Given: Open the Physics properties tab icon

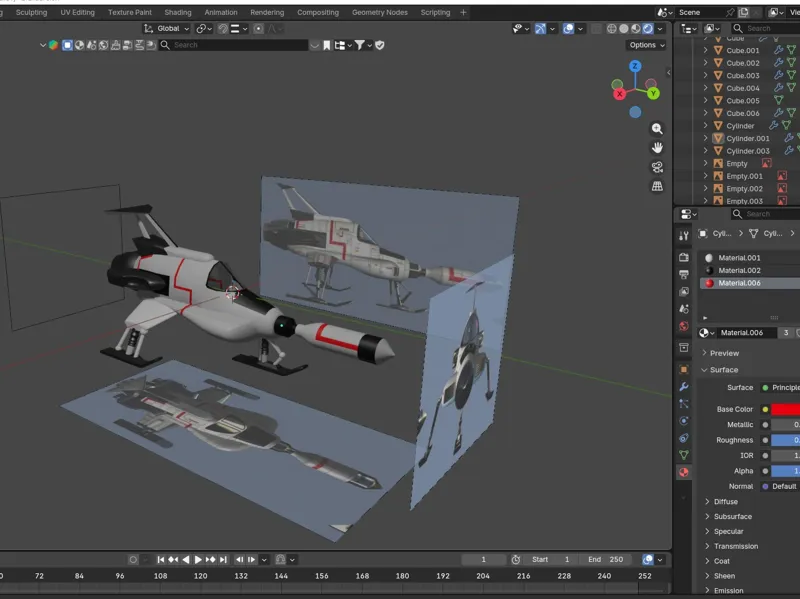Looking at the screenshot, I should click(x=684, y=421).
